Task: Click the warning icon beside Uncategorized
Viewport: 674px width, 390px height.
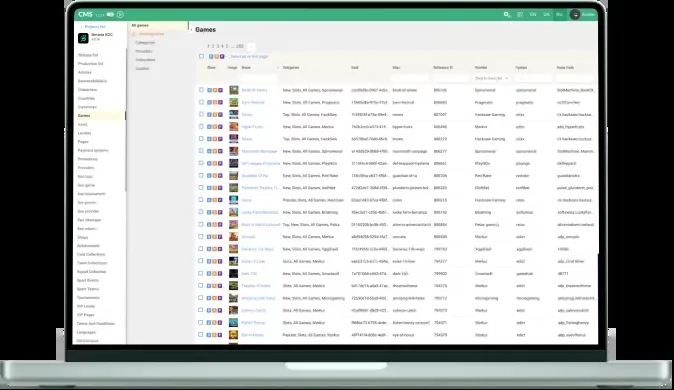Action: (x=134, y=34)
